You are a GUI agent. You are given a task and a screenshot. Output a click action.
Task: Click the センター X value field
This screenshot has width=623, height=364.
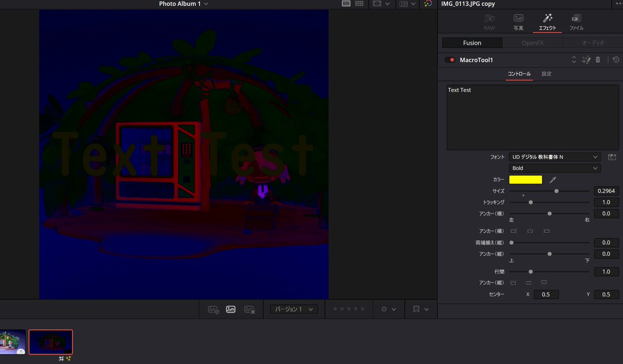546,294
